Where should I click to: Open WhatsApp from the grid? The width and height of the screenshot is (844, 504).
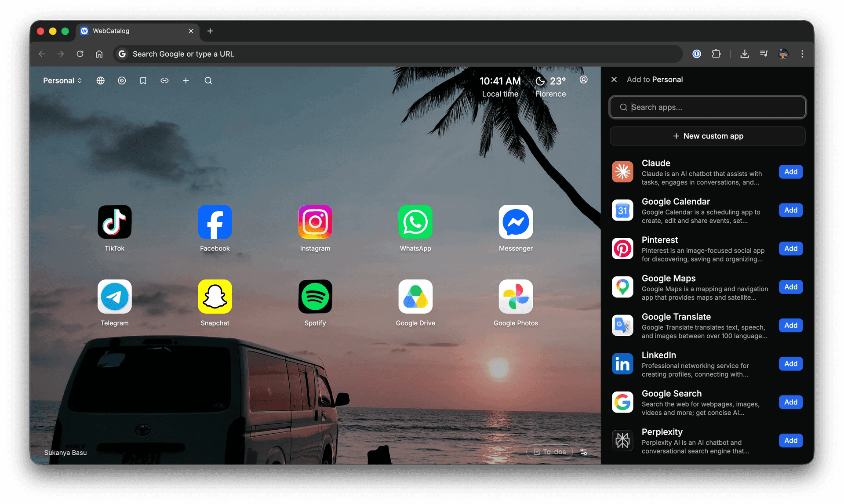[x=415, y=222]
